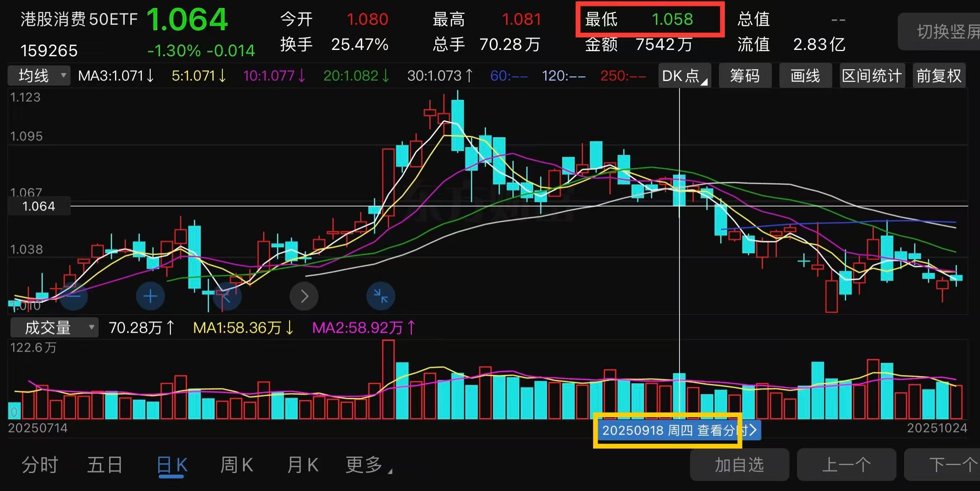Open the 区间统计 range statistics
Viewport: 980px width, 491px height.
[872, 76]
